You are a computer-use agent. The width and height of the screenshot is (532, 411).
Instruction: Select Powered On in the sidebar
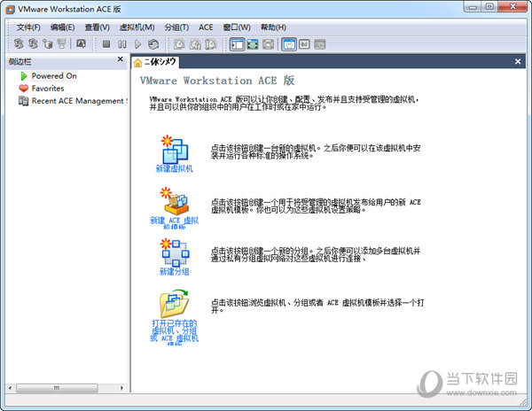(x=54, y=76)
